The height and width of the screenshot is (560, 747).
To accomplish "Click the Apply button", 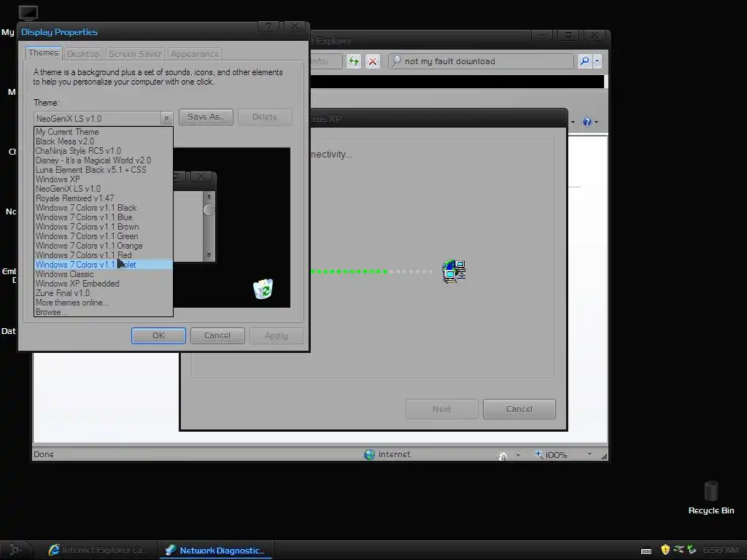I will [276, 335].
